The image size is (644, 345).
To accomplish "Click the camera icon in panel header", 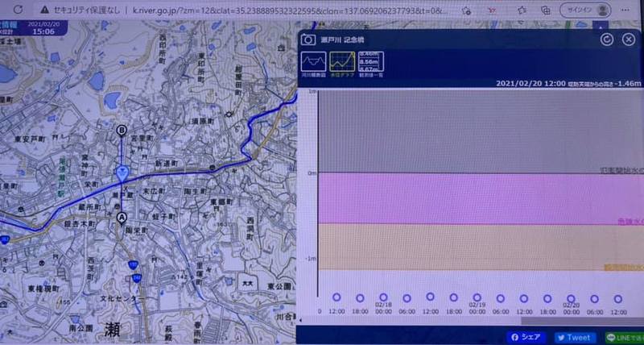I will click(308, 39).
